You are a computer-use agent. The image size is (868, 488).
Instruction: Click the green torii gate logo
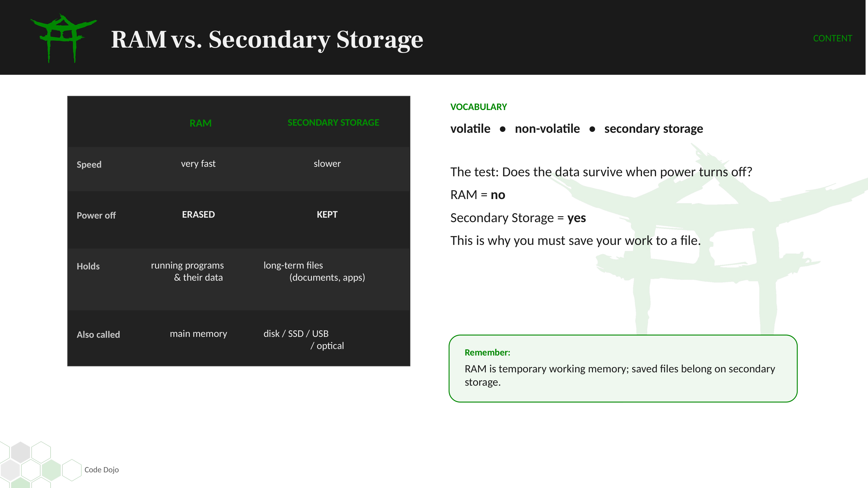[63, 38]
